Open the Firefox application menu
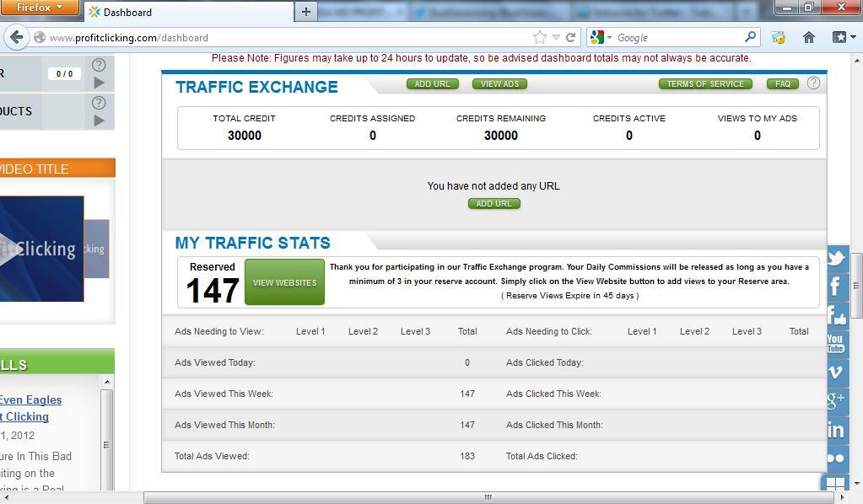 [40, 8]
